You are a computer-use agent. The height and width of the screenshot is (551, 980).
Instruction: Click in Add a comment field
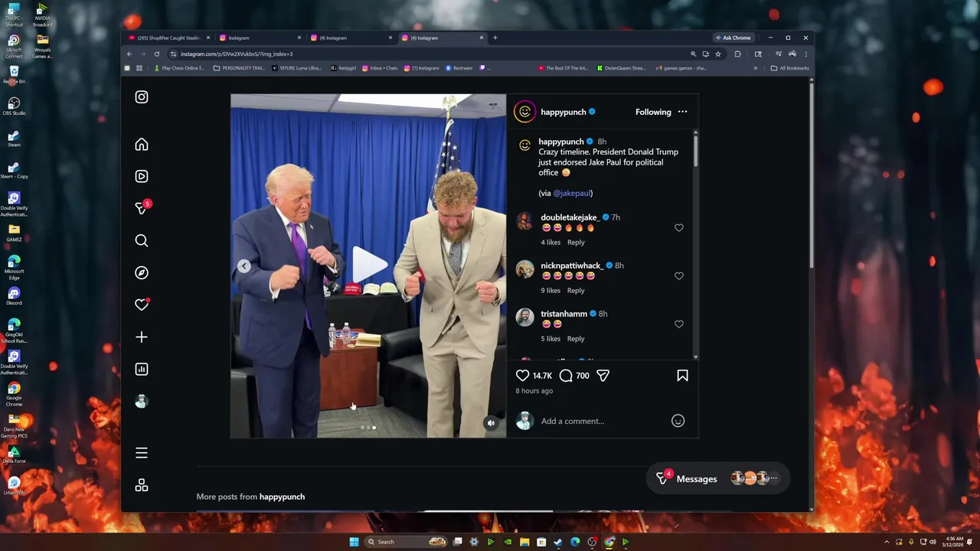(601, 421)
